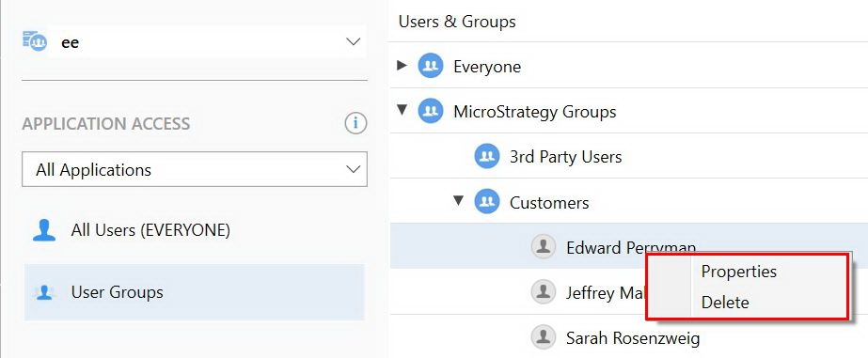868x358 pixels.
Task: Click the Everyone group icon
Action: tap(431, 67)
